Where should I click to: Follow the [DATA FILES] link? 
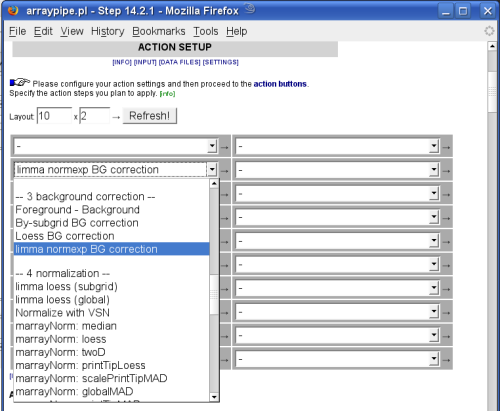pyautogui.click(x=180, y=62)
